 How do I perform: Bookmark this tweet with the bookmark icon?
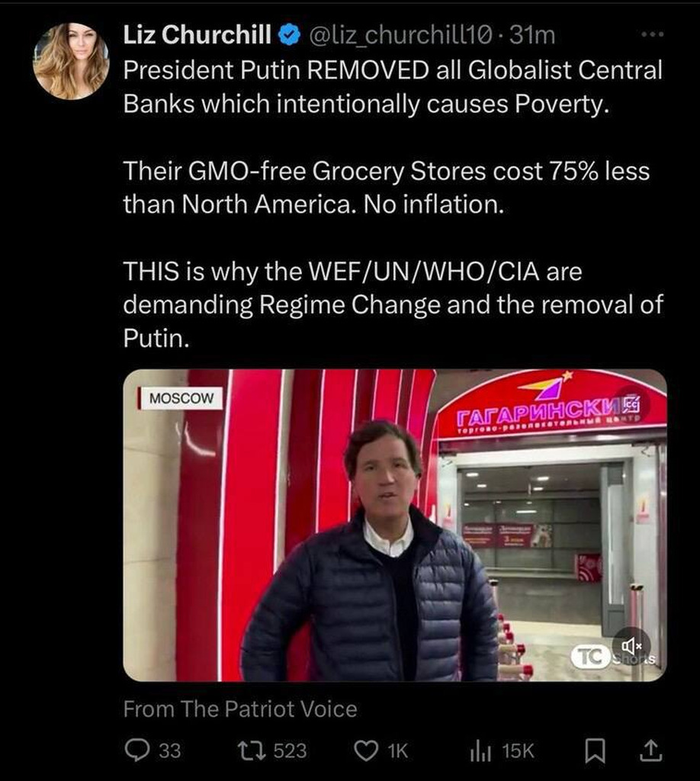[x=595, y=751]
